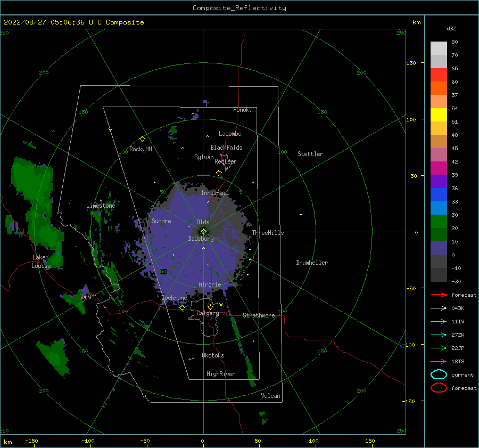Click the cyan 27ZW arrow legend icon

(x=439, y=335)
